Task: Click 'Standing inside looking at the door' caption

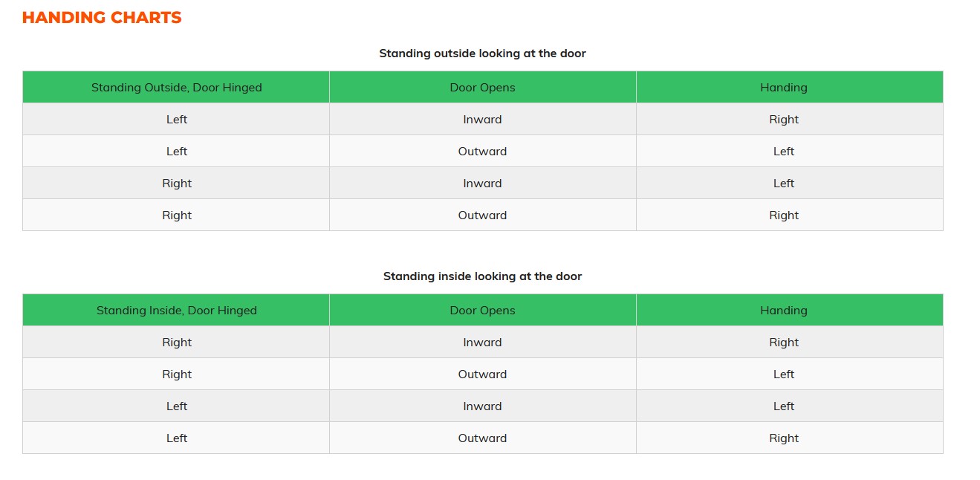Action: pyautogui.click(x=482, y=276)
